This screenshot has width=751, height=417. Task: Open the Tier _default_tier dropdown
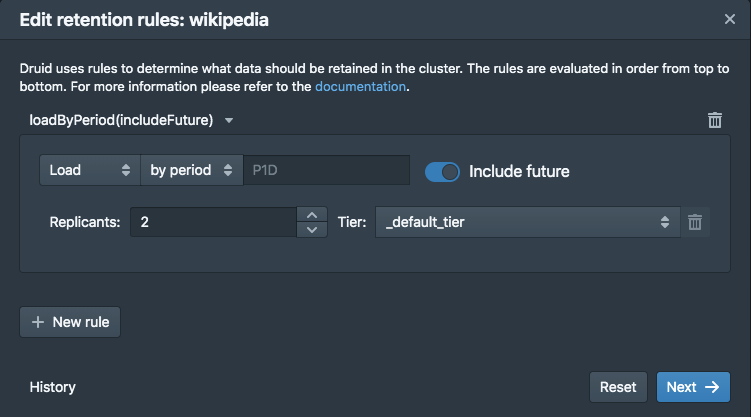point(528,222)
